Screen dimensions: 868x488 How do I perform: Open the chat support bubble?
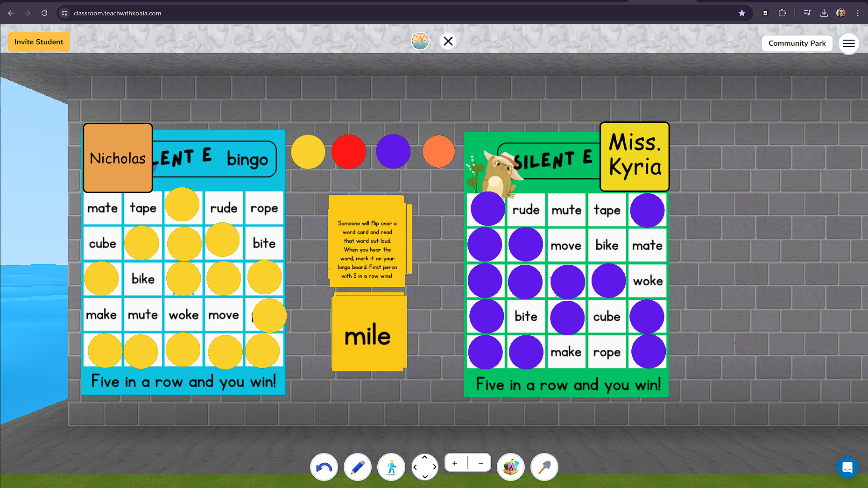[x=848, y=467]
